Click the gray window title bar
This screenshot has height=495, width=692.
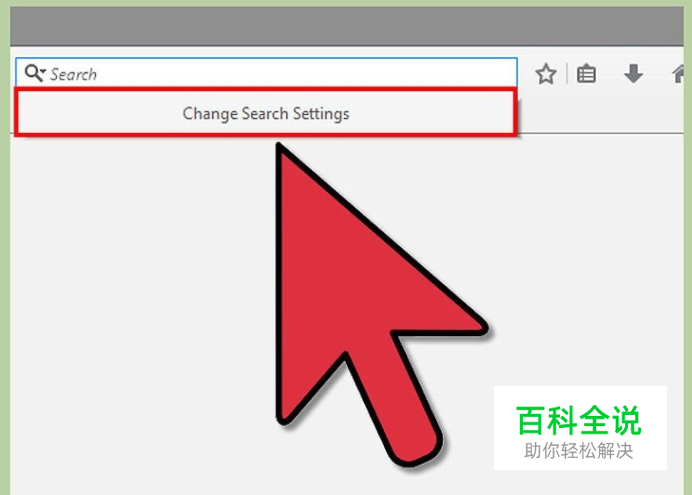(x=346, y=26)
